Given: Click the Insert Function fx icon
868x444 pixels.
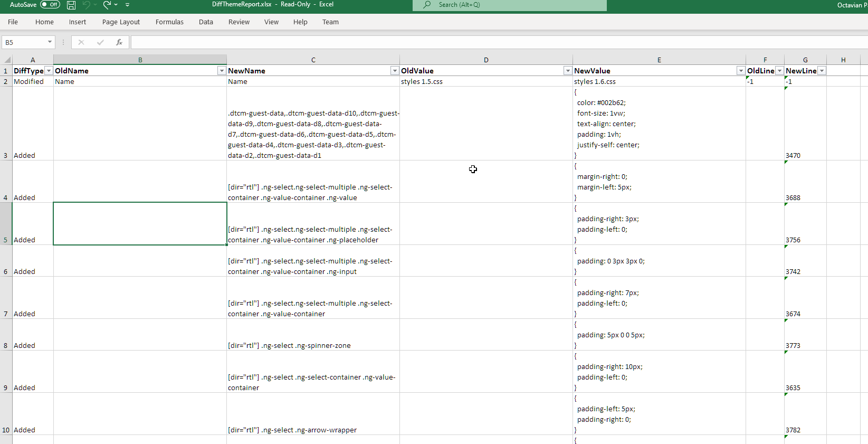Looking at the screenshot, I should (x=119, y=42).
